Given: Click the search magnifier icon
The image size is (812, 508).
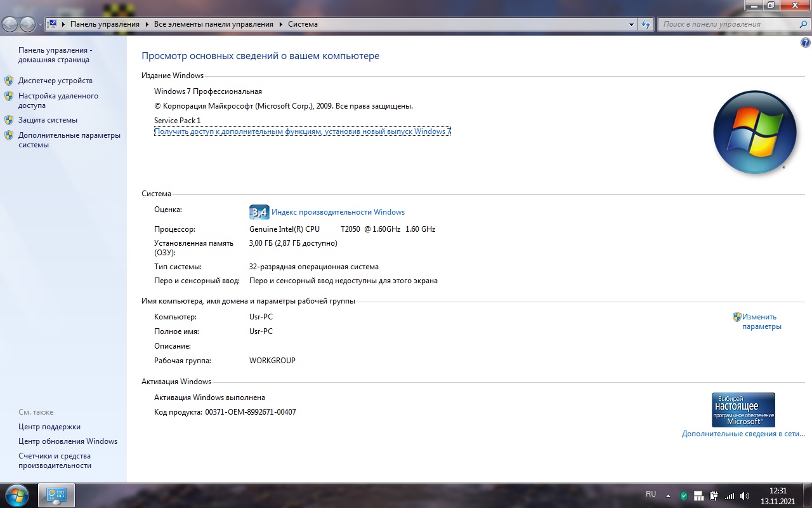Looking at the screenshot, I should (x=803, y=24).
